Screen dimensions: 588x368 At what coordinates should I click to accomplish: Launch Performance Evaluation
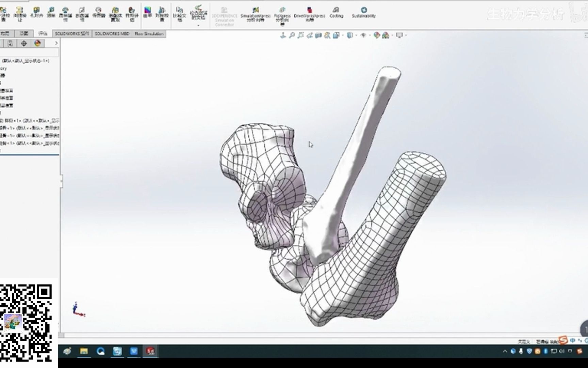pyautogui.click(x=132, y=14)
